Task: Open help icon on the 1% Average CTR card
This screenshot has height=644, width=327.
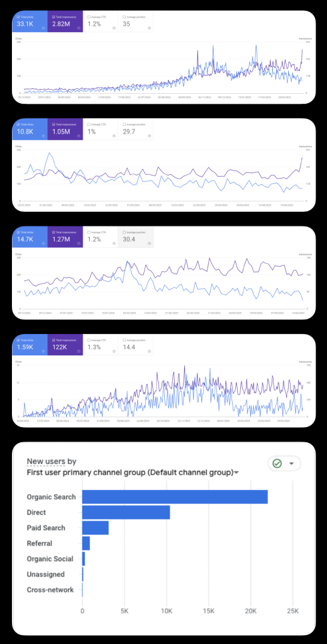Action: tap(114, 136)
